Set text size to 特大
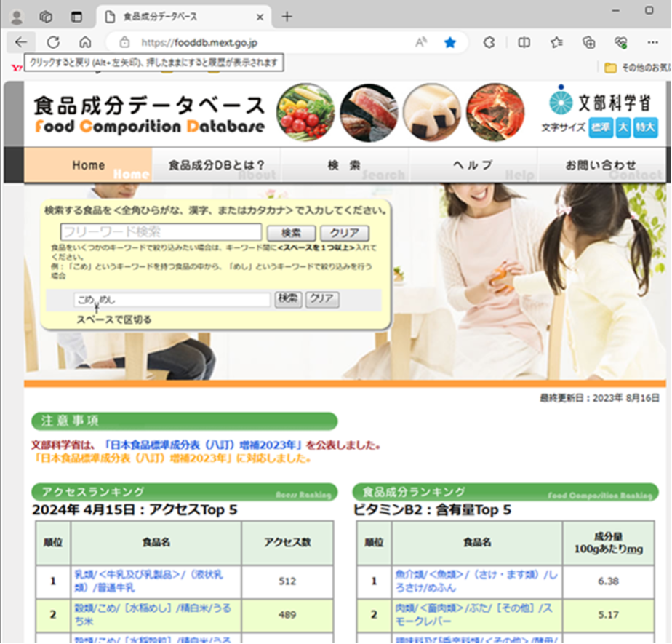 [x=645, y=127]
